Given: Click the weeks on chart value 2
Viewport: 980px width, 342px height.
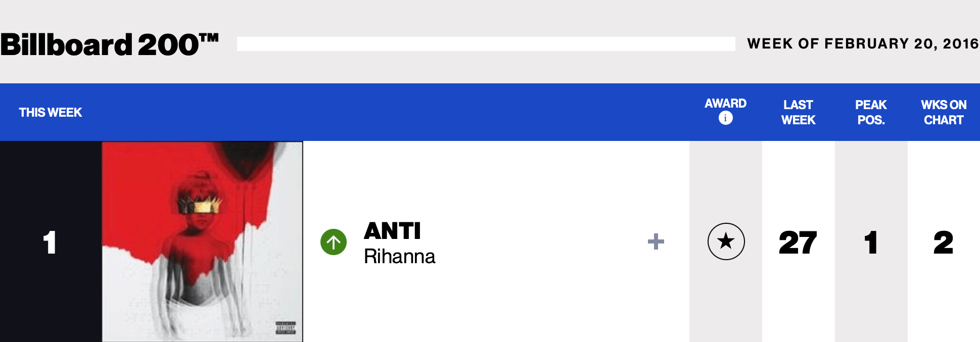Looking at the screenshot, I should (943, 242).
